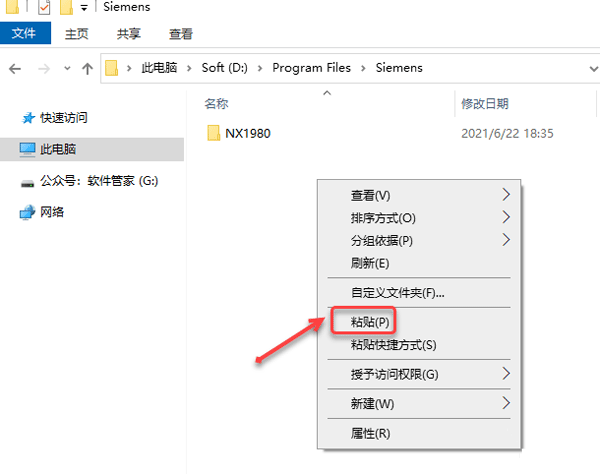Click the address bar folder icon

point(111,68)
